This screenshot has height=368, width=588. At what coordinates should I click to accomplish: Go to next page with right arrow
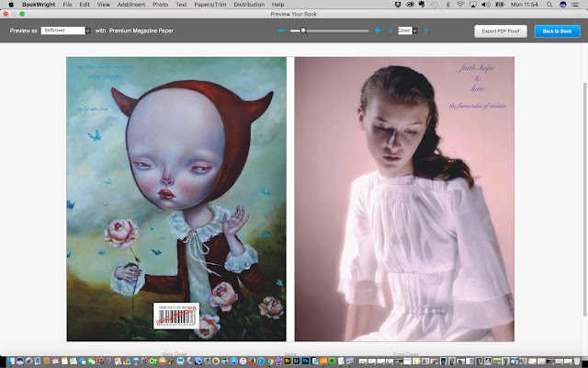tap(426, 30)
